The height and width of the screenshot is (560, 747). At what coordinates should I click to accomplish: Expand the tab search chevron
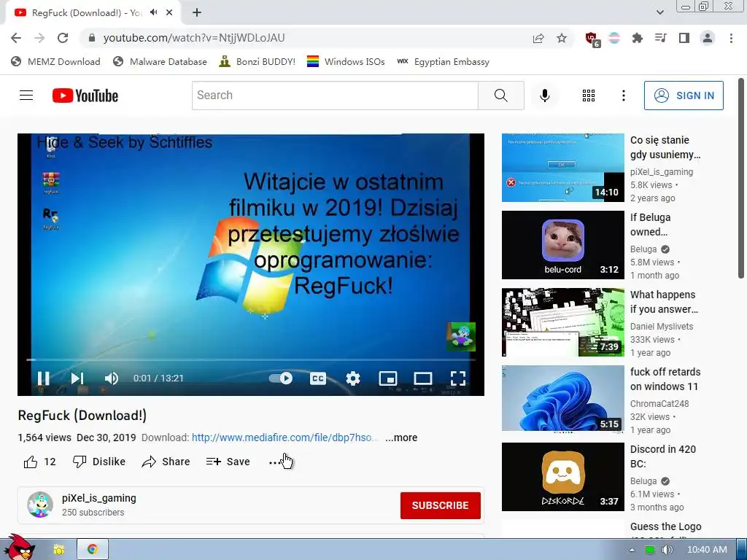pos(659,12)
